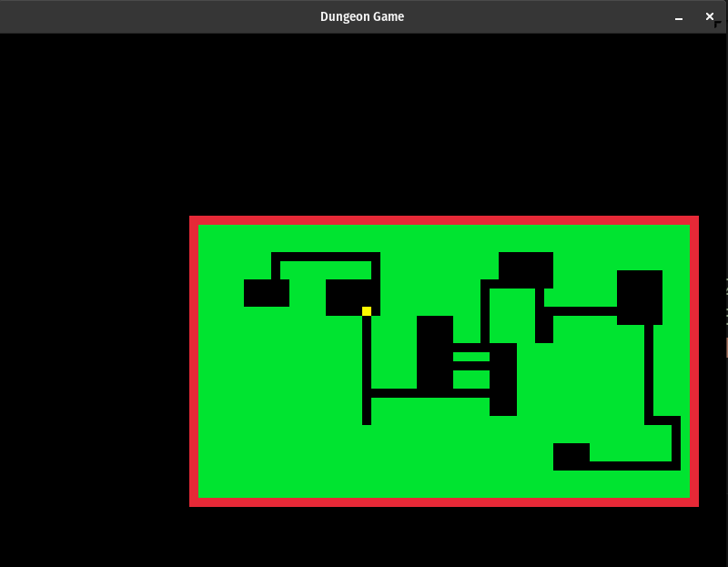Close the Dungeon Game window

point(710,16)
